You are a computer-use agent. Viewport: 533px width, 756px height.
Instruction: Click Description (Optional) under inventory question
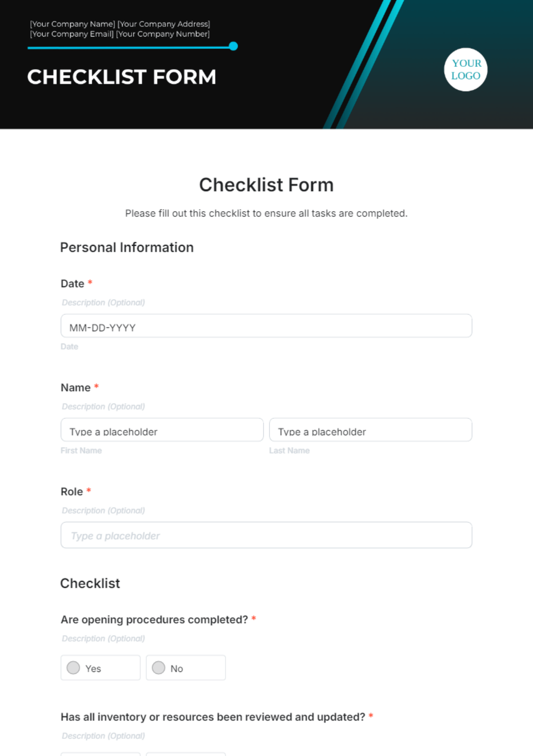(x=103, y=736)
